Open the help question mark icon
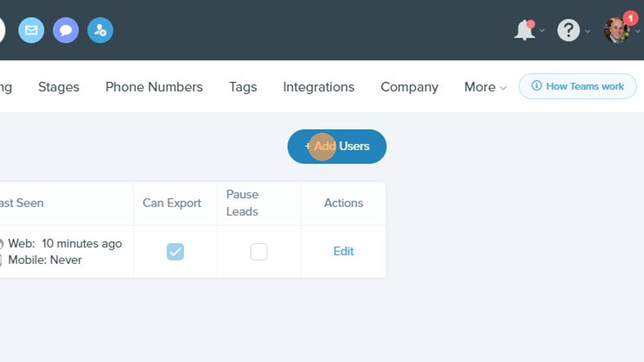Viewport: 644px width, 362px height. click(569, 30)
